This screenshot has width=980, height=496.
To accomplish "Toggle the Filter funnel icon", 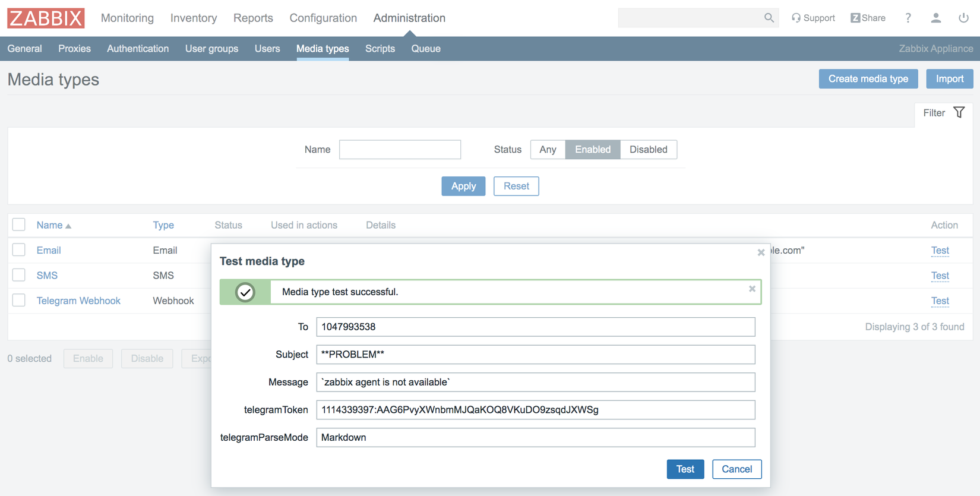I will click(959, 112).
